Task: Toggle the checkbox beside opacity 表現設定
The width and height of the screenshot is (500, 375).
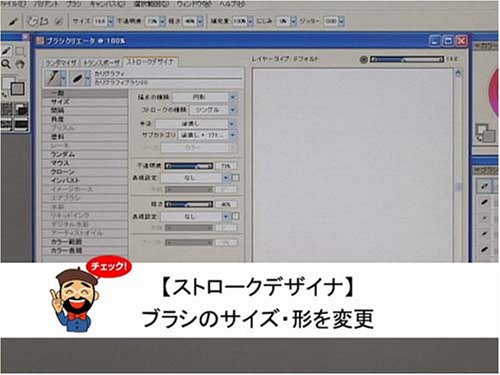Action: pyautogui.click(x=235, y=178)
